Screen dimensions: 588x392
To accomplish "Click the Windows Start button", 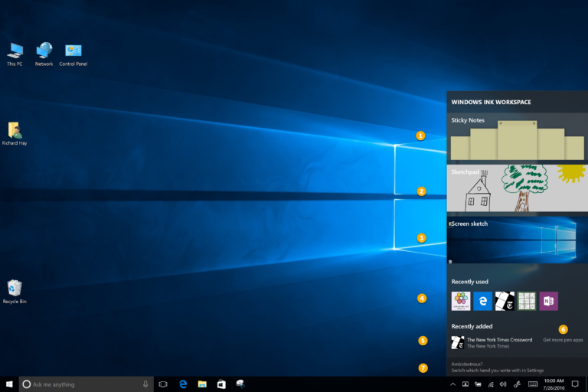I will coord(9,384).
